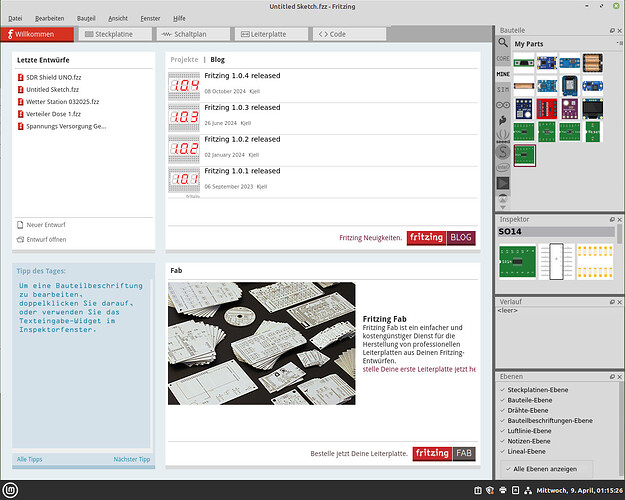The height and width of the screenshot is (500, 625).
Task: Open the Bauteil menu
Action: (x=86, y=18)
